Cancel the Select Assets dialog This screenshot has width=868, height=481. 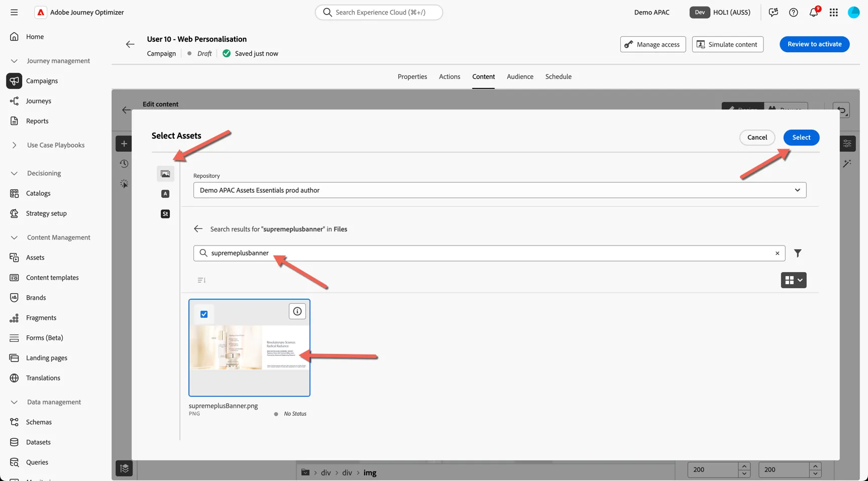757,138
